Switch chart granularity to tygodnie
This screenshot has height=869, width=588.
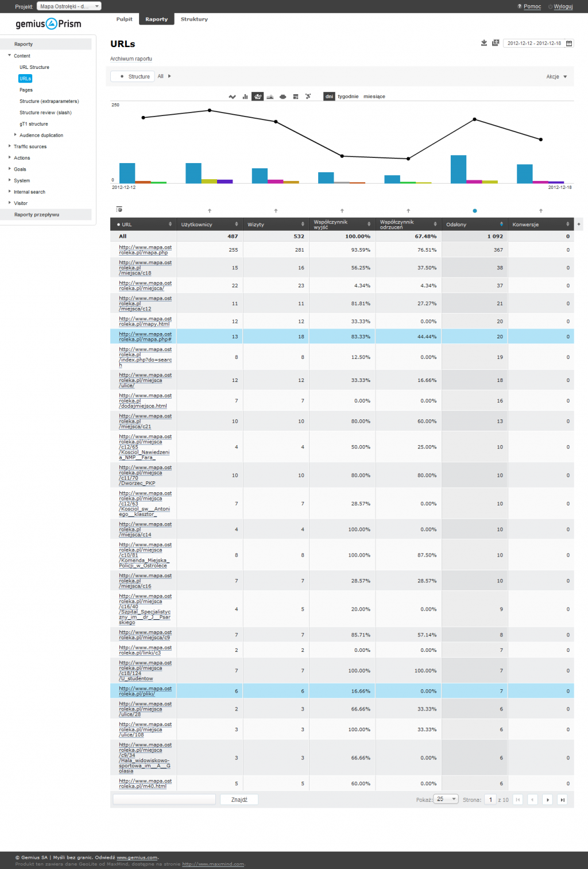point(348,96)
